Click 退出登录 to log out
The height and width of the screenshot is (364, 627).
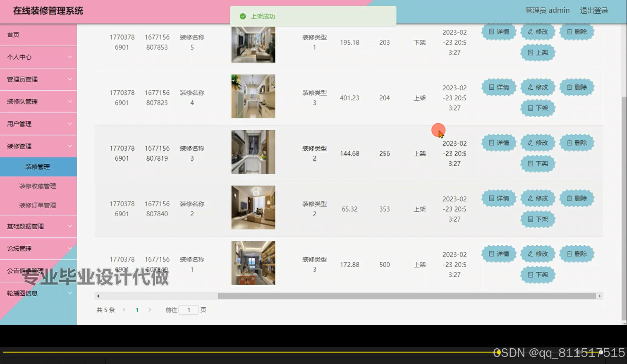(594, 10)
